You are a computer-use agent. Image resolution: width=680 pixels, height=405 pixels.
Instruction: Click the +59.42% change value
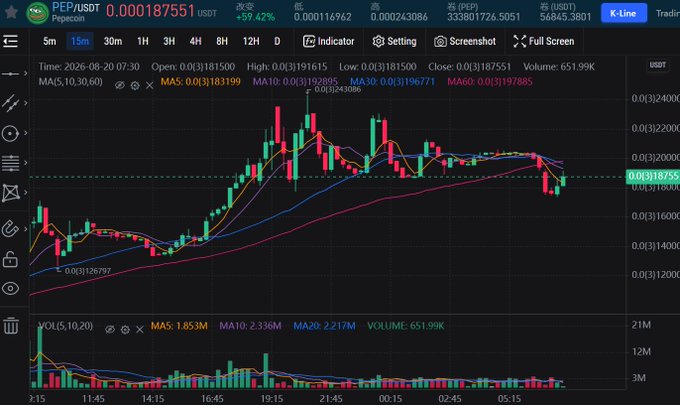tap(255, 17)
